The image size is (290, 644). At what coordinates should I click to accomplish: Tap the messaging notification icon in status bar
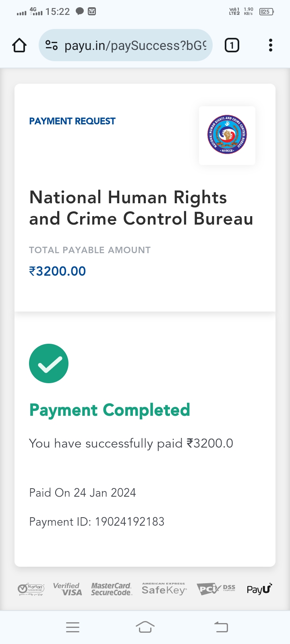[80, 12]
